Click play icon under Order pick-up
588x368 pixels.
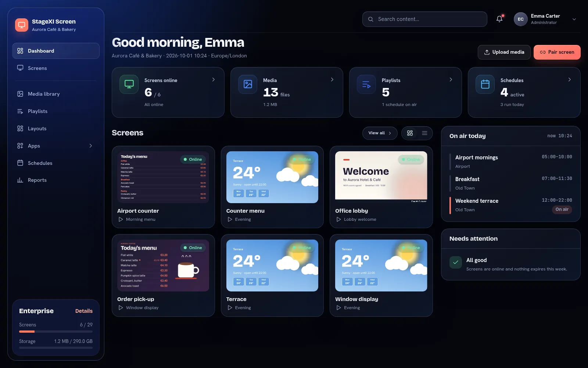pyautogui.click(x=121, y=308)
